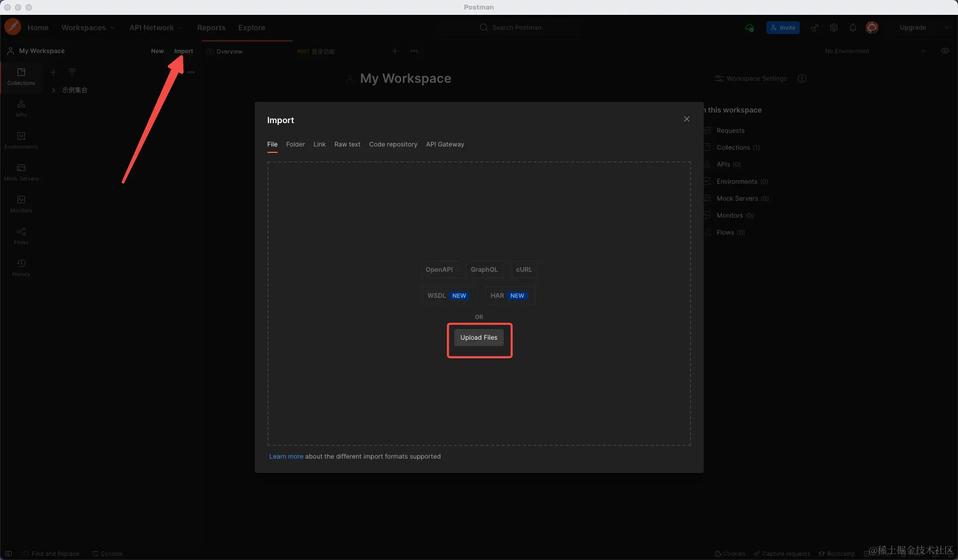
Task: Click the workspace info icon
Action: pos(802,79)
